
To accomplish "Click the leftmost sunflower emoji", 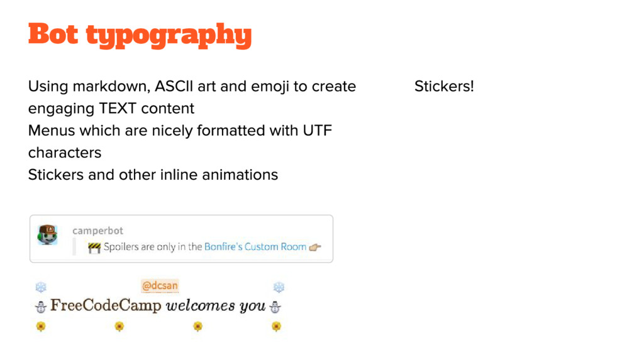I will 41,326.
